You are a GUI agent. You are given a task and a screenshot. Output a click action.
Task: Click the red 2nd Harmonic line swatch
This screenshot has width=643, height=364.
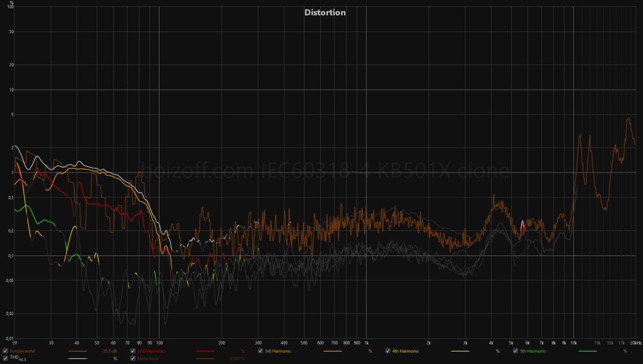(x=205, y=351)
